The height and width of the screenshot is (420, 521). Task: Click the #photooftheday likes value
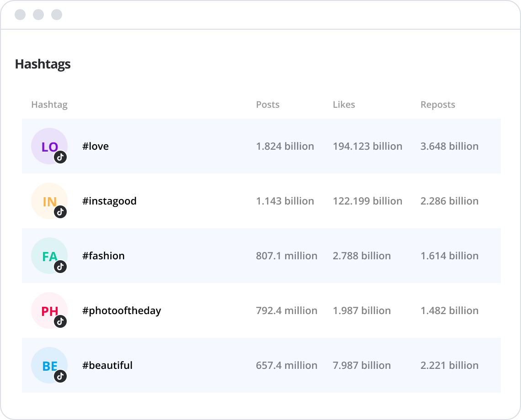[362, 310]
